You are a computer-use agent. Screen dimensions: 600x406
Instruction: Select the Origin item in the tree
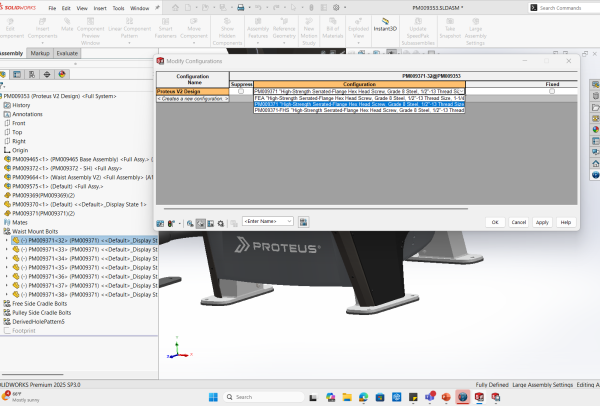coord(20,150)
